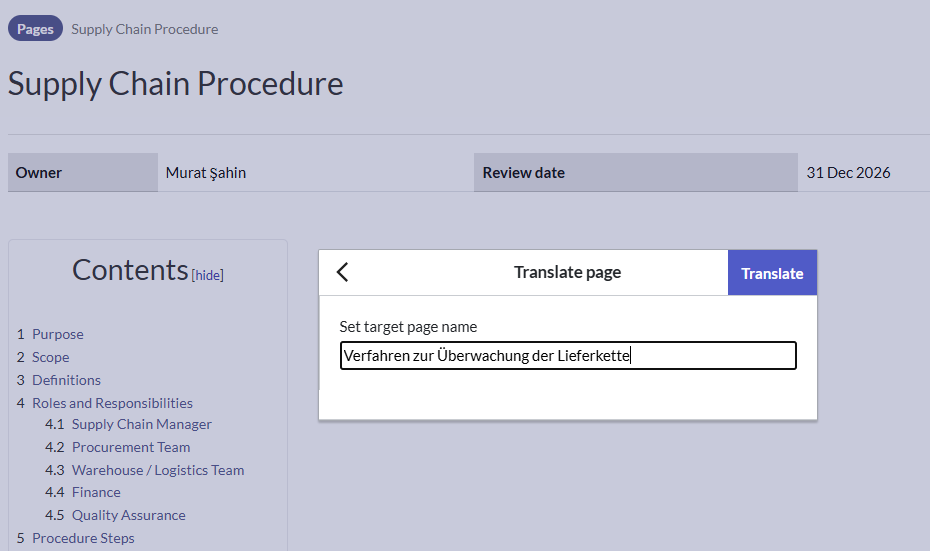Click the back arrow in Translate page dialog
This screenshot has width=930, height=551.
click(x=342, y=272)
